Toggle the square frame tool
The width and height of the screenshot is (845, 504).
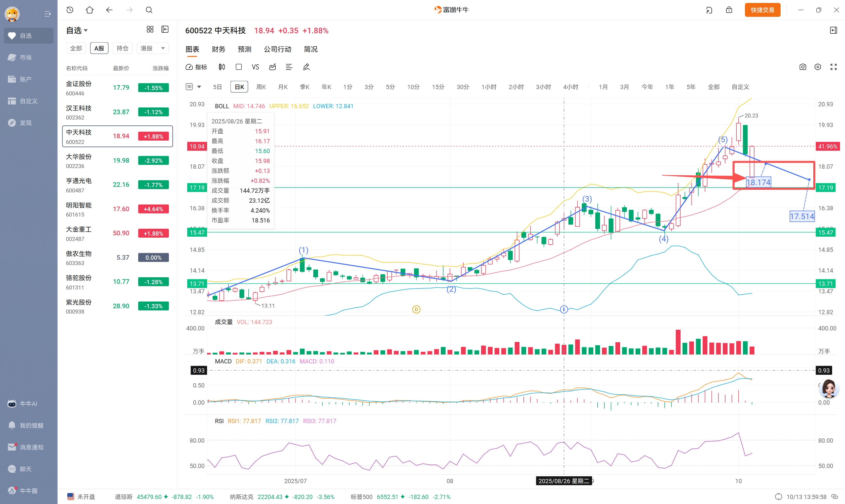(x=238, y=67)
